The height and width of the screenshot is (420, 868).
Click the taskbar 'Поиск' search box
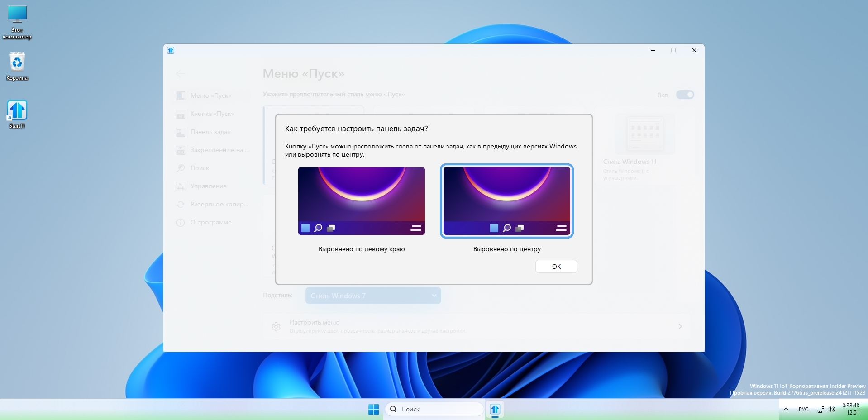tap(434, 409)
